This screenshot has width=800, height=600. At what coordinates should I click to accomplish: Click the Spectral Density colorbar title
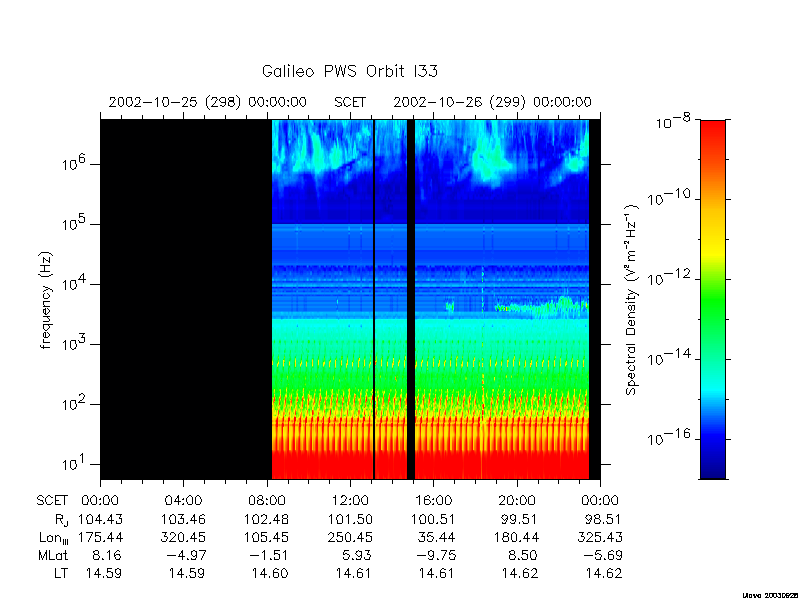632,300
